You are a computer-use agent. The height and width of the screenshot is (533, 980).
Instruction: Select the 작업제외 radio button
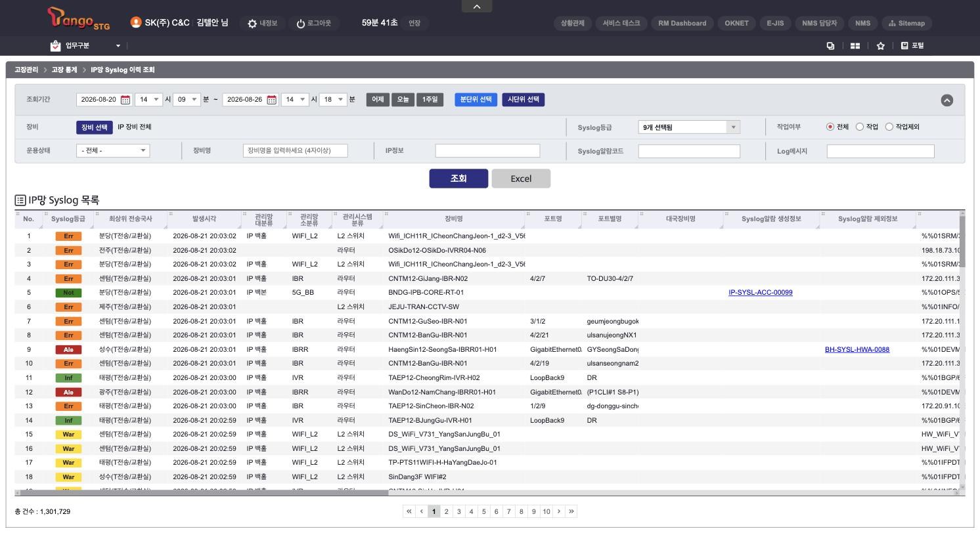(x=889, y=127)
